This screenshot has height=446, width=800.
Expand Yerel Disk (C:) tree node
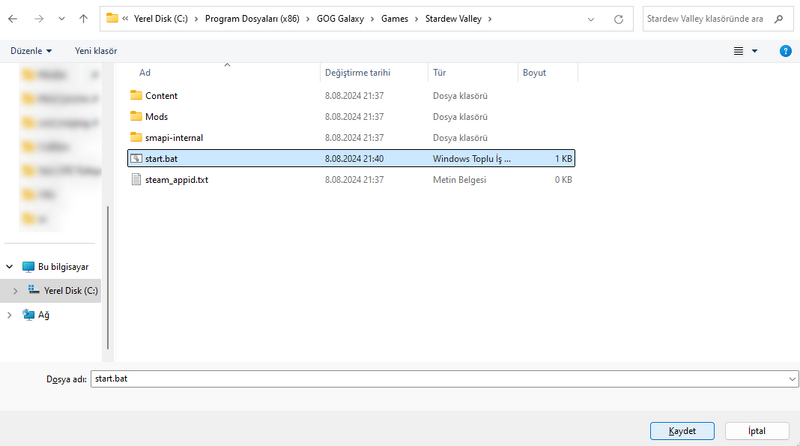(15, 291)
